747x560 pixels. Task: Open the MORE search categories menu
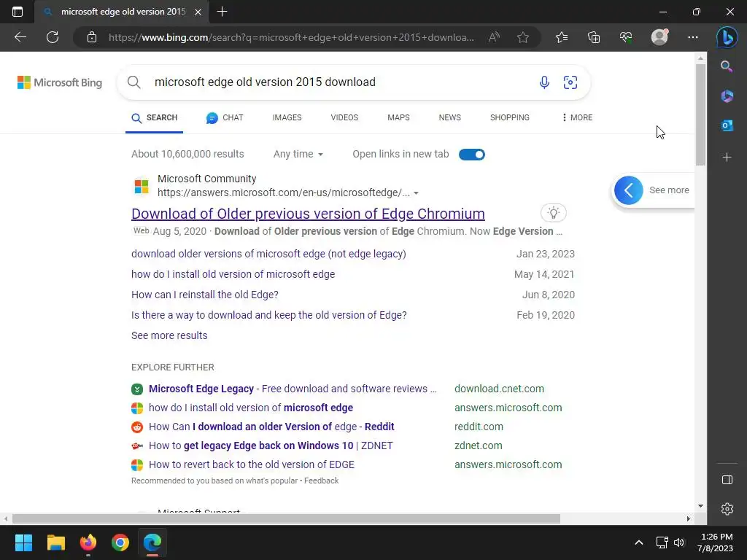pyautogui.click(x=577, y=117)
